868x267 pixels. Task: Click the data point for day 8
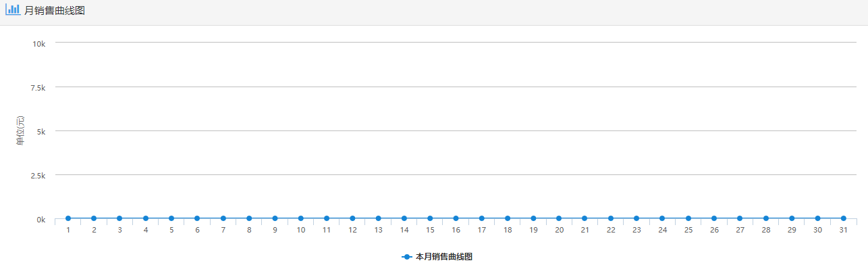(x=249, y=218)
